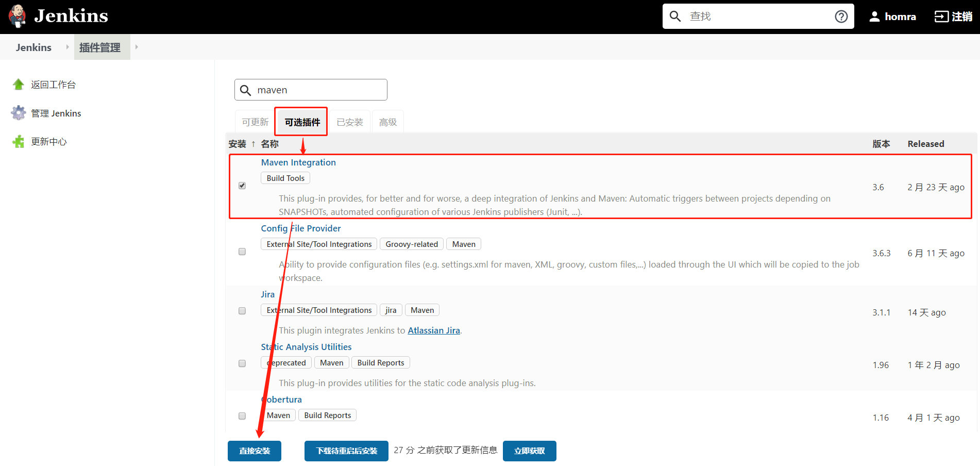This screenshot has width=980, height=466.
Task: Check the Cobertura plugin checkbox
Action: pyautogui.click(x=242, y=416)
